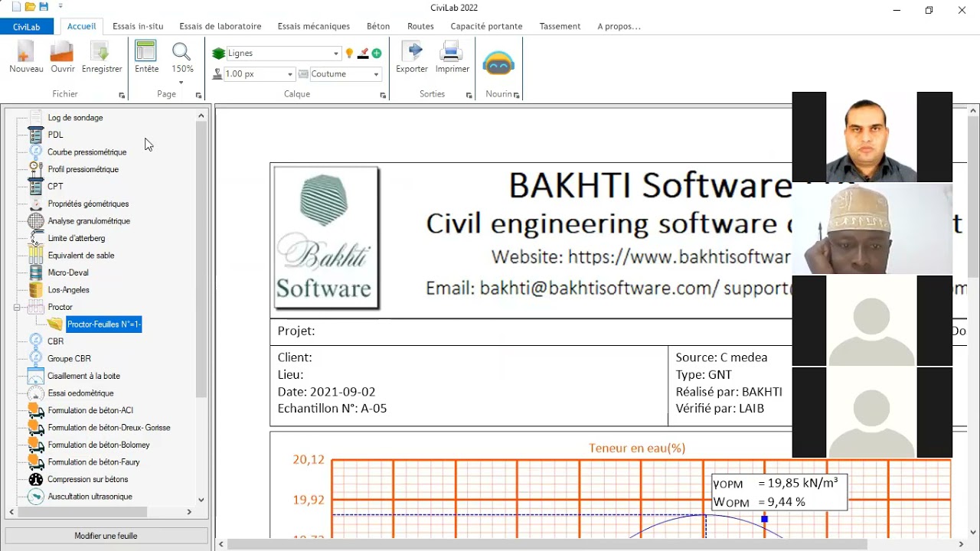Click the layer color pen icon
This screenshot has height=551, width=980.
[x=363, y=54]
